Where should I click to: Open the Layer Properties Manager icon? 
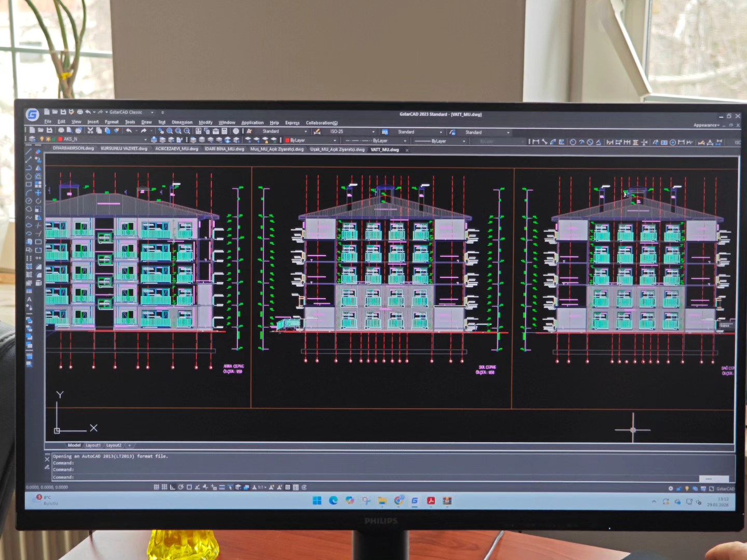point(32,139)
